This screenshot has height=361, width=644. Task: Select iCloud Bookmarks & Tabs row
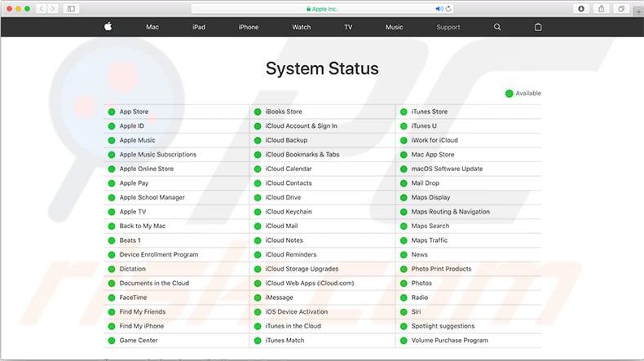[x=323, y=154]
